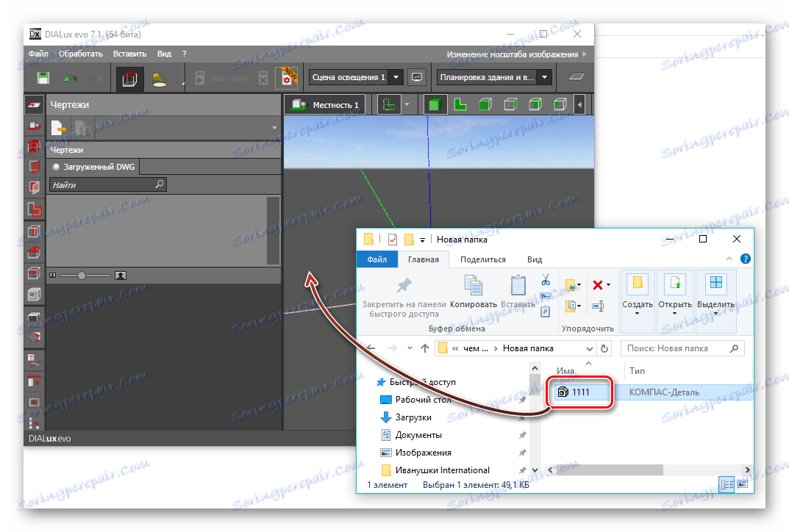
Task: Click the Explorer back arrow
Action: pyautogui.click(x=371, y=348)
